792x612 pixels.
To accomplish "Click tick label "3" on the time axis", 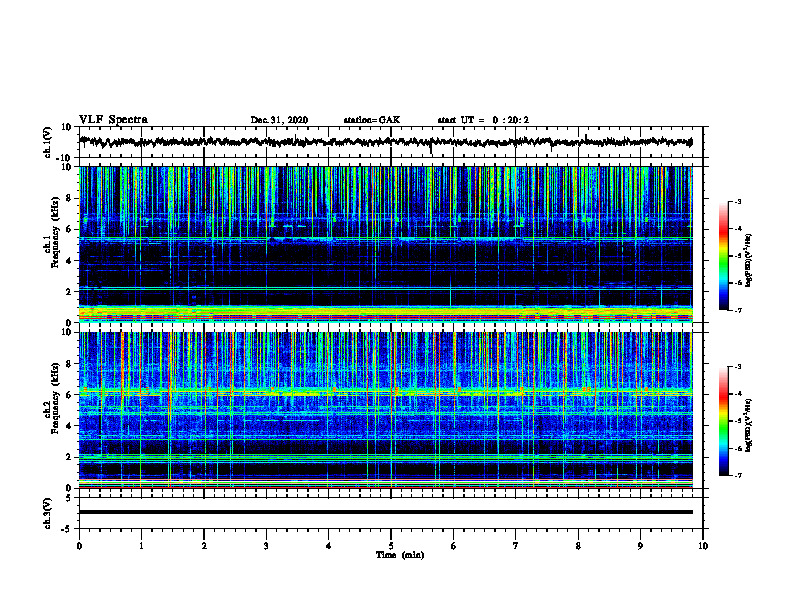I will click(x=266, y=546).
